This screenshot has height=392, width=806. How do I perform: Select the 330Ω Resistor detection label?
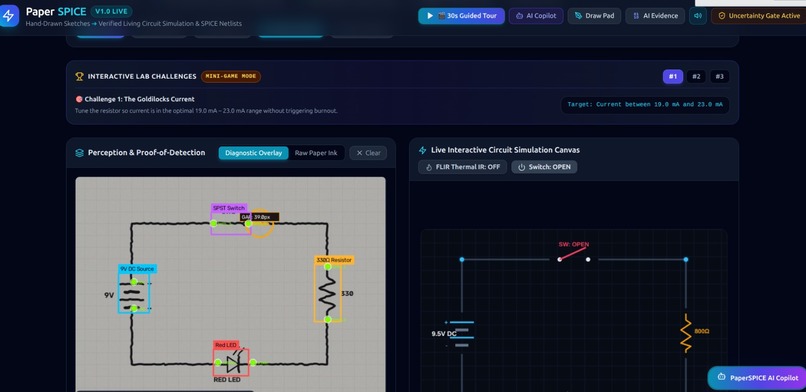click(x=334, y=260)
